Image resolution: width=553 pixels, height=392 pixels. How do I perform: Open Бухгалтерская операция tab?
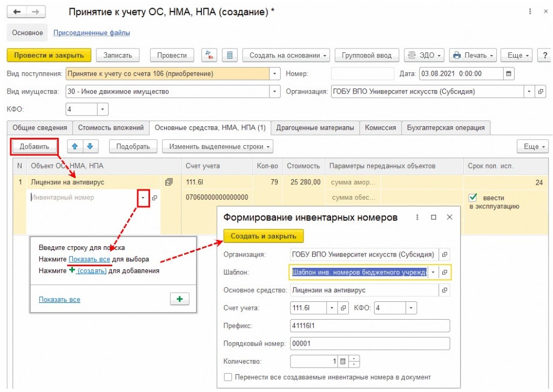(x=446, y=128)
